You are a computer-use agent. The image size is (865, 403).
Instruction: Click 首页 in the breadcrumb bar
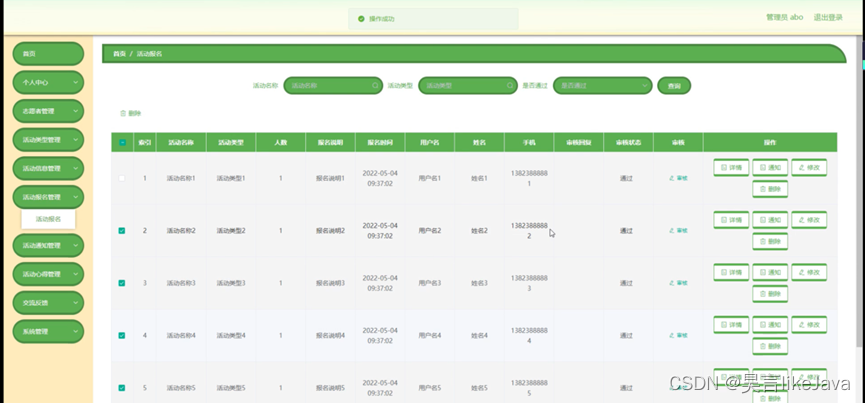119,54
